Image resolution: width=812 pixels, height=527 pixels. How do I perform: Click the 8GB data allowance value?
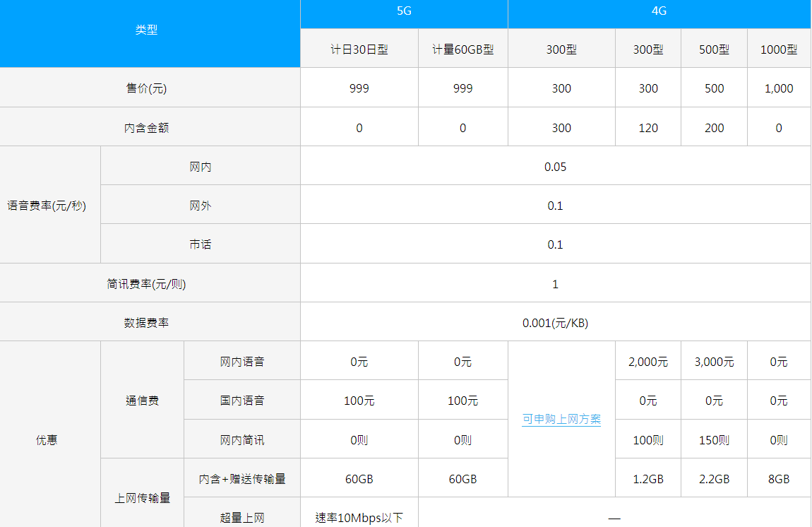(779, 479)
